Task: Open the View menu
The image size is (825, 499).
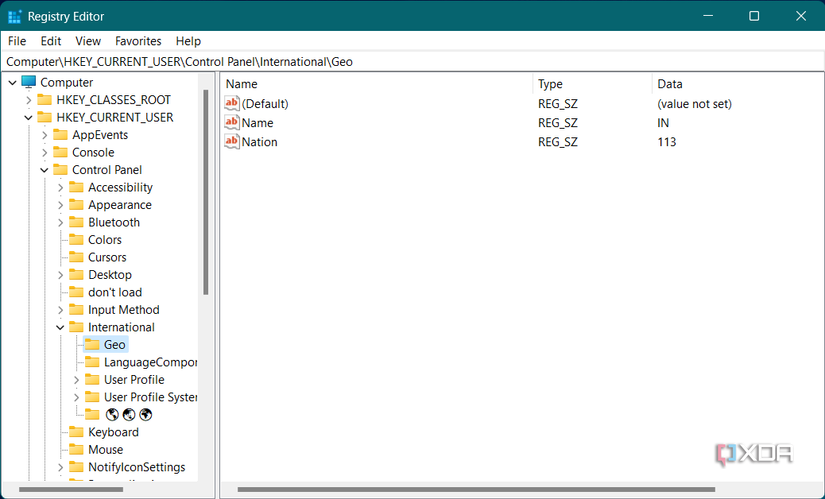Action: coord(88,41)
